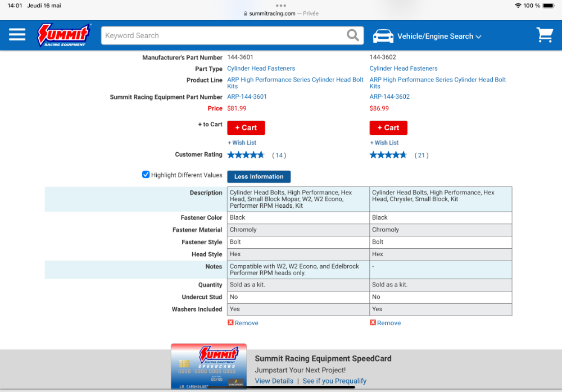The image size is (562, 392).
Task: Open SpeedCard View Details link
Action: [x=274, y=381]
